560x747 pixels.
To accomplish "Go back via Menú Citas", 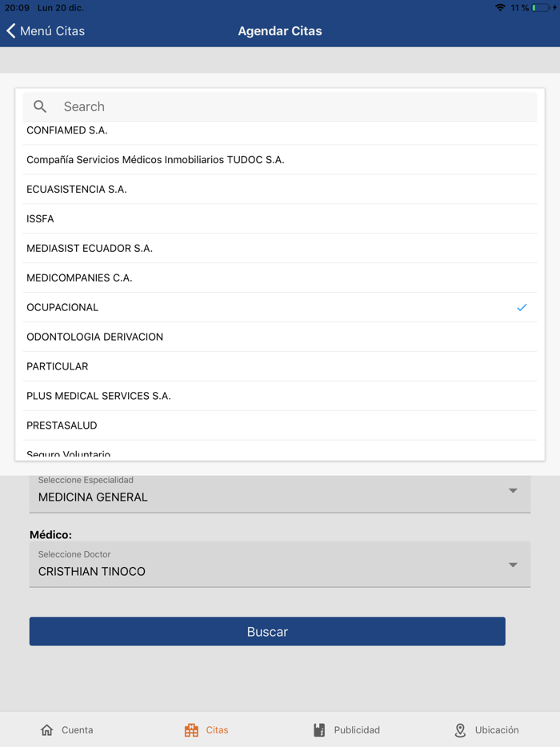I will [44, 30].
